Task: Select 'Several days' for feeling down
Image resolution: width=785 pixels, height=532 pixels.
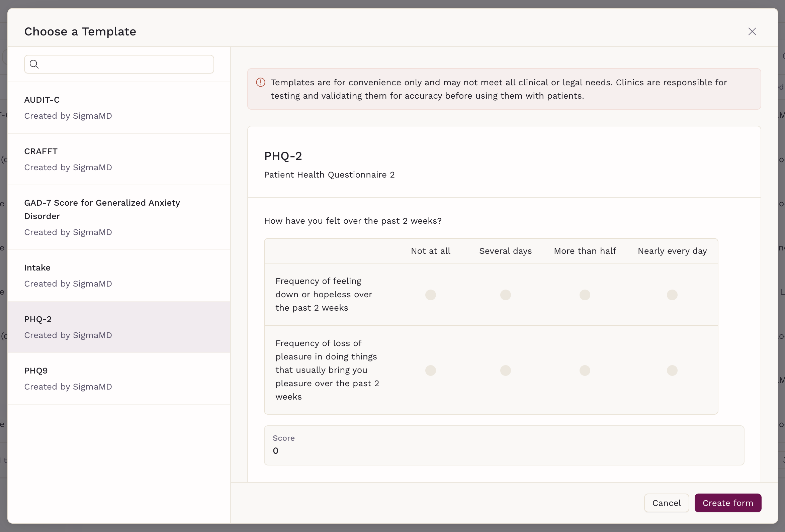Action: [x=505, y=295]
